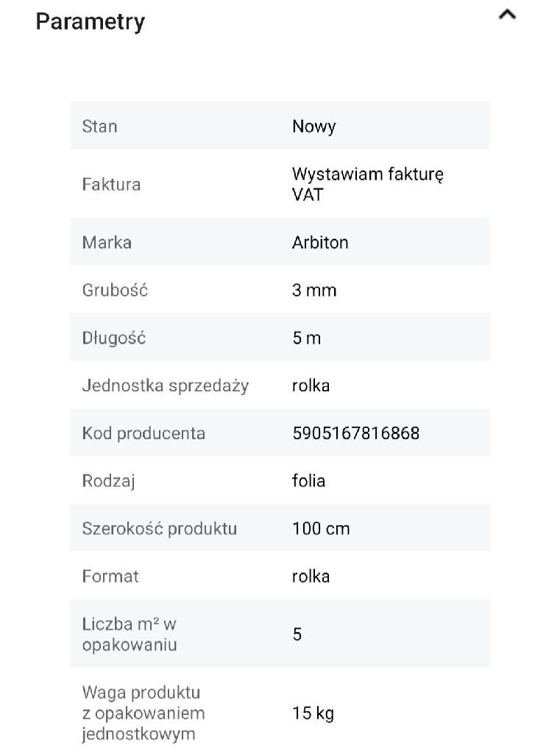This screenshot has width=560, height=754.
Task: Select the Arbiton brand value
Action: 320,242
